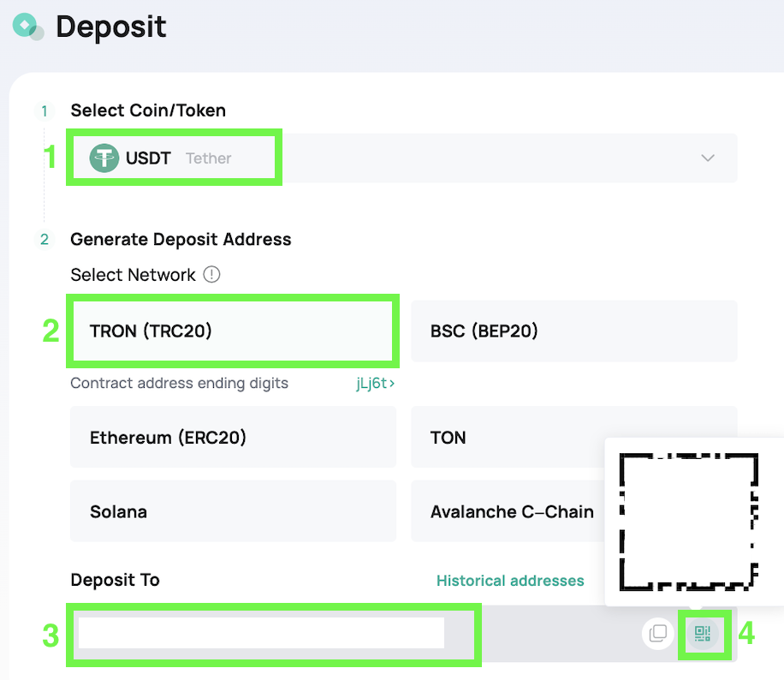Click the Select Network info icon

pos(211,274)
